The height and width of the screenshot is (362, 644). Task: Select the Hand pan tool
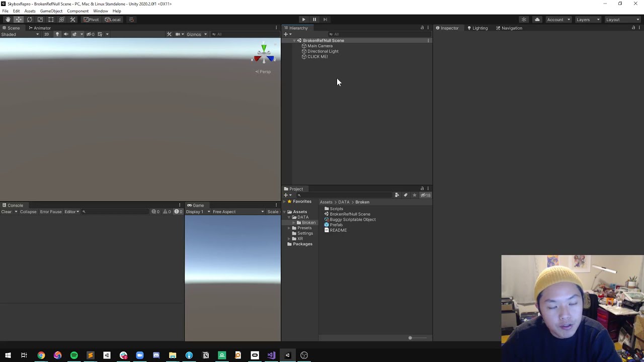point(8,19)
